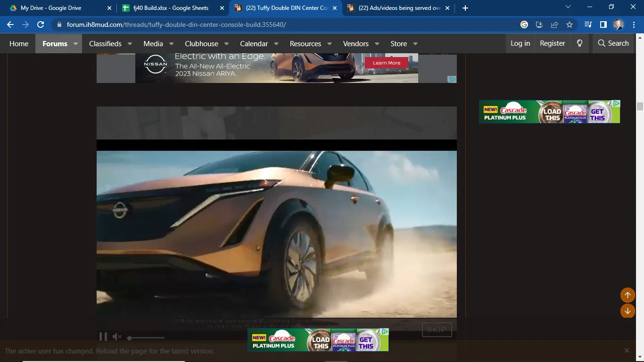Adjust the video volume slider
The height and width of the screenshot is (362, 644).
pyautogui.click(x=146, y=337)
